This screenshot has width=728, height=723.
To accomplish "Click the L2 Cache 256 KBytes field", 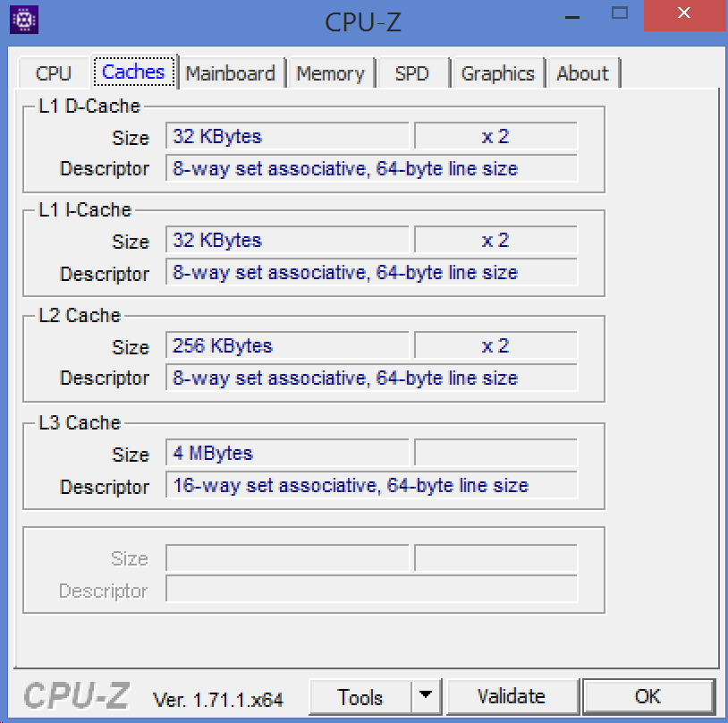I will click(287, 346).
